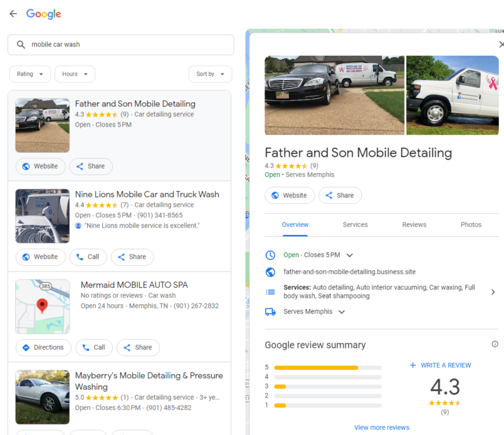Switch to the Overview tab

pos(295,224)
